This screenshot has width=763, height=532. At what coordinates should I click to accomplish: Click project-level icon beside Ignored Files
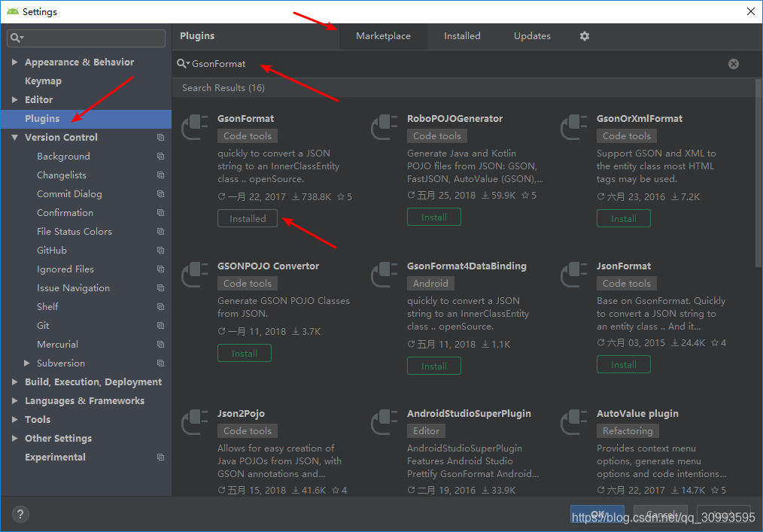tap(160, 269)
